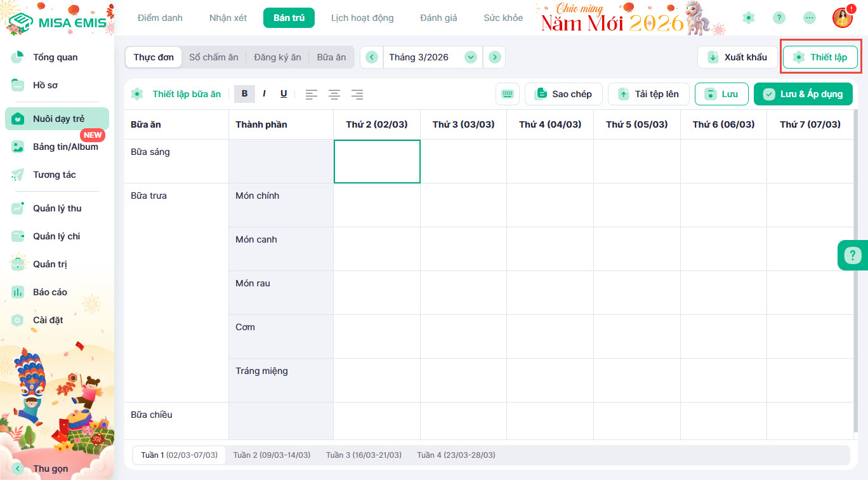Open the Sức khỏe top menu
This screenshot has width=868, height=480.
pos(503,18)
